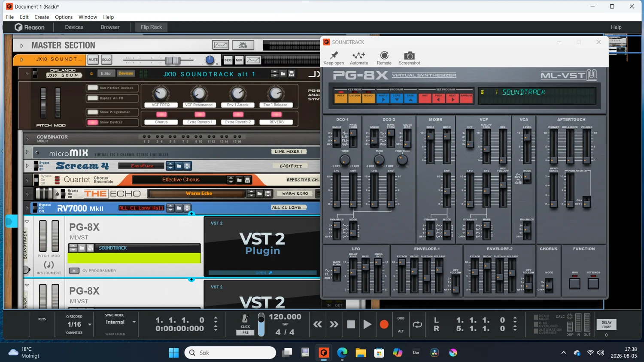
Task: Click the VCF FREQ knob
Action: coord(161,93)
